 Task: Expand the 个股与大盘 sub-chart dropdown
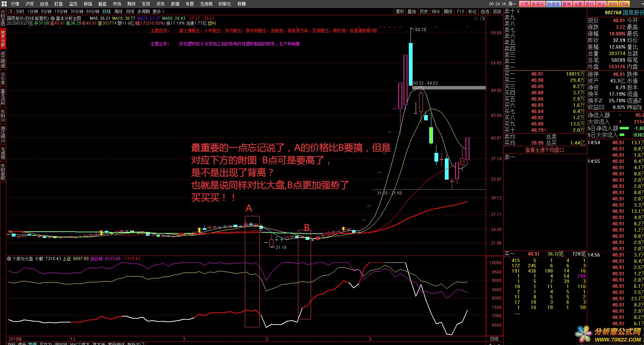(9, 259)
